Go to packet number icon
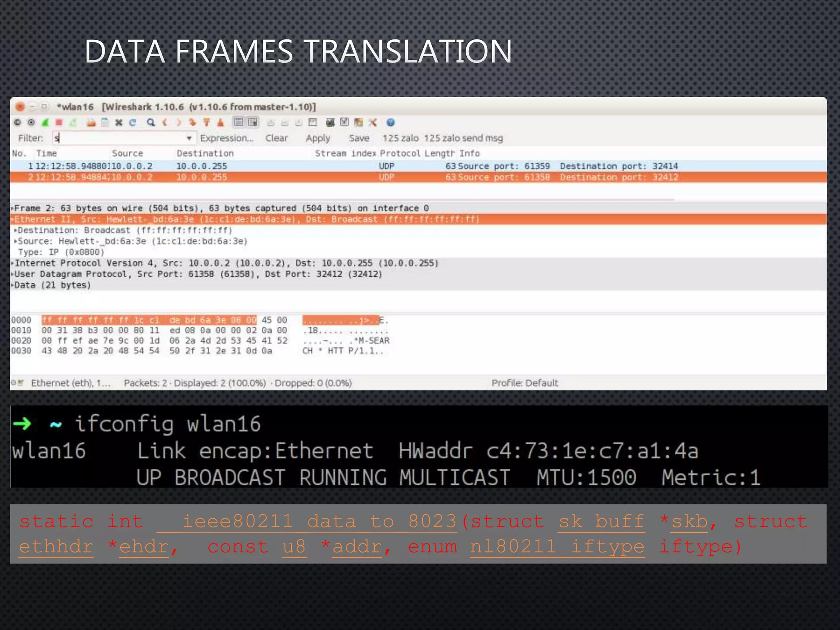The image size is (840, 630). click(x=192, y=122)
